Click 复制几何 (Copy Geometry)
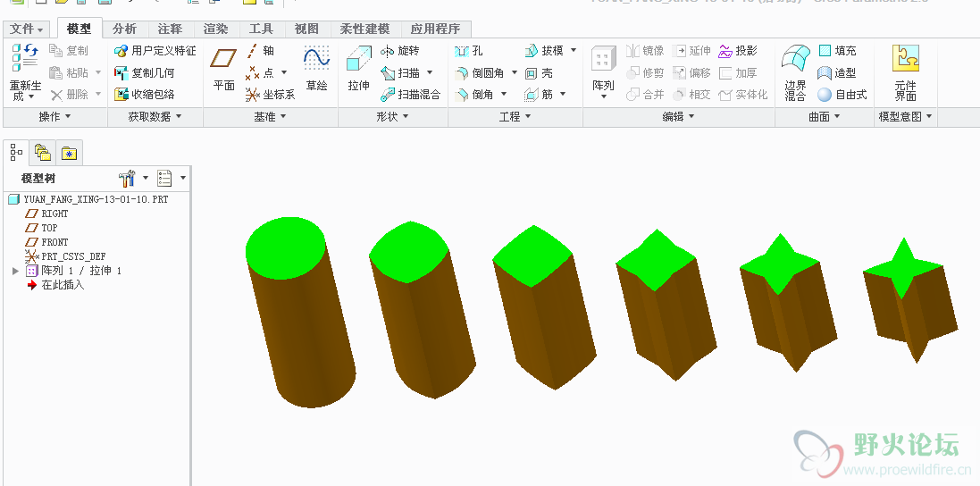The height and width of the screenshot is (486, 980). tap(145, 72)
